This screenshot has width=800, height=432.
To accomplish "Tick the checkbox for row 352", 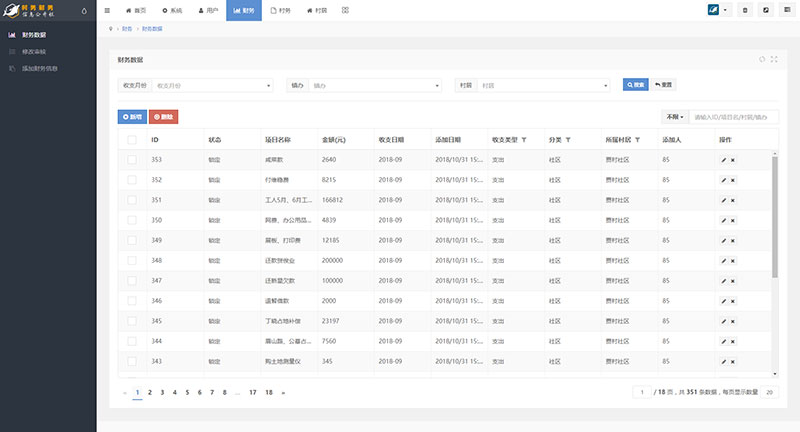I will click(132, 180).
